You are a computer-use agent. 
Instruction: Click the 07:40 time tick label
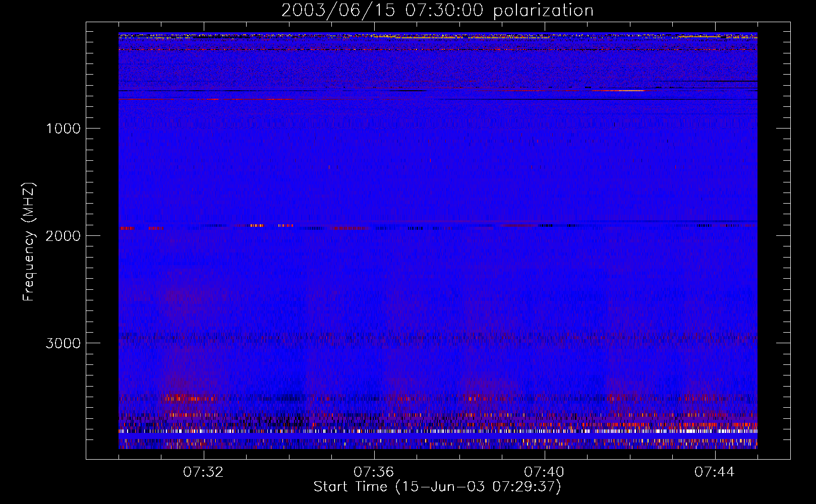(x=544, y=472)
